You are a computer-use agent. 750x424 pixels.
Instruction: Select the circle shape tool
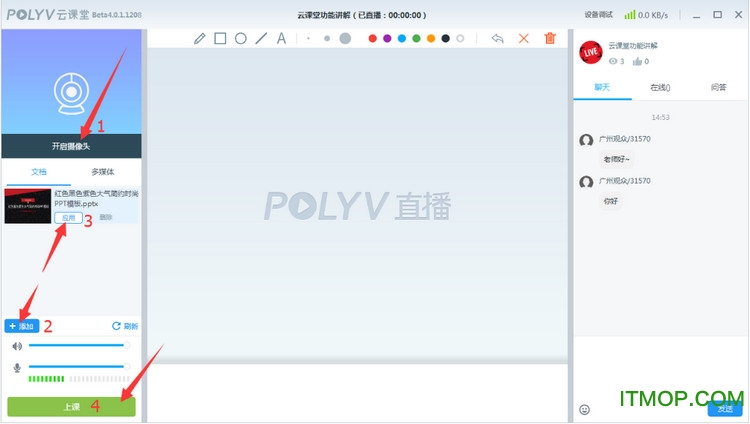pos(241,38)
